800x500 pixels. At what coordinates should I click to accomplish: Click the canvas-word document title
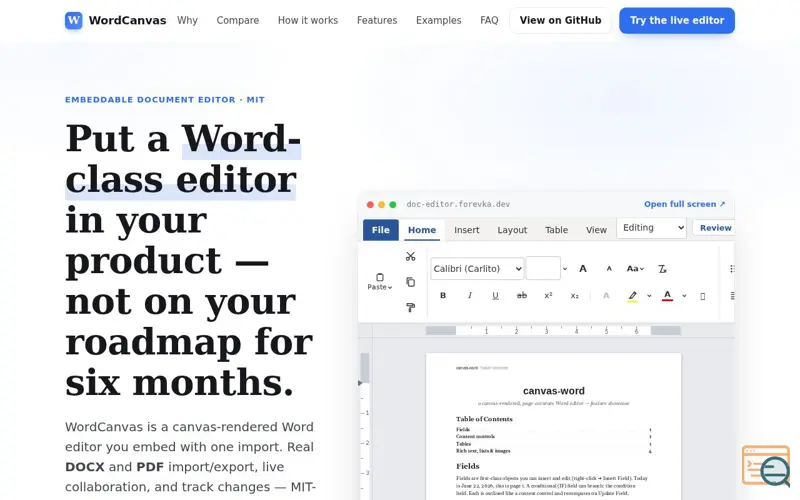point(554,391)
